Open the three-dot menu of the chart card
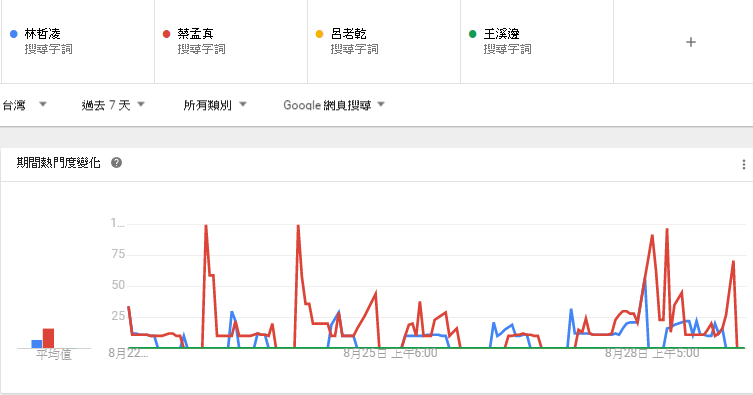 [743, 165]
